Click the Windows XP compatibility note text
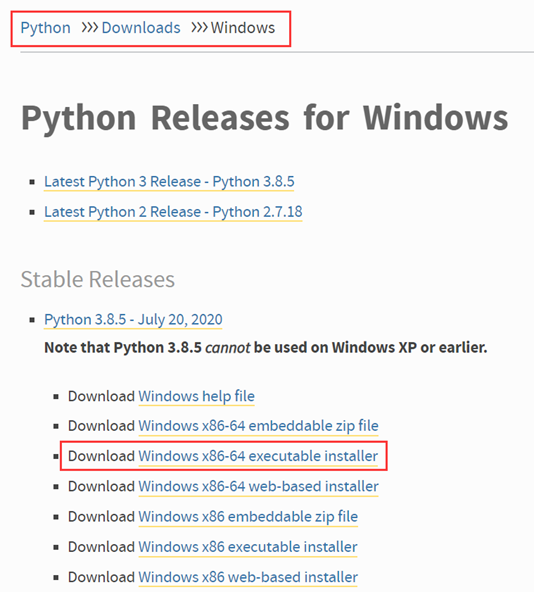This screenshot has width=534, height=592. tap(266, 347)
